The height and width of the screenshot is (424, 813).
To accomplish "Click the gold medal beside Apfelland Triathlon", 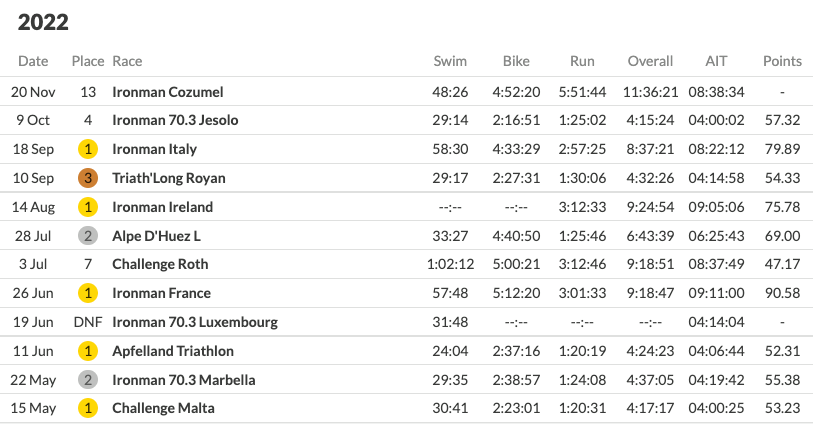I will click(88, 351).
